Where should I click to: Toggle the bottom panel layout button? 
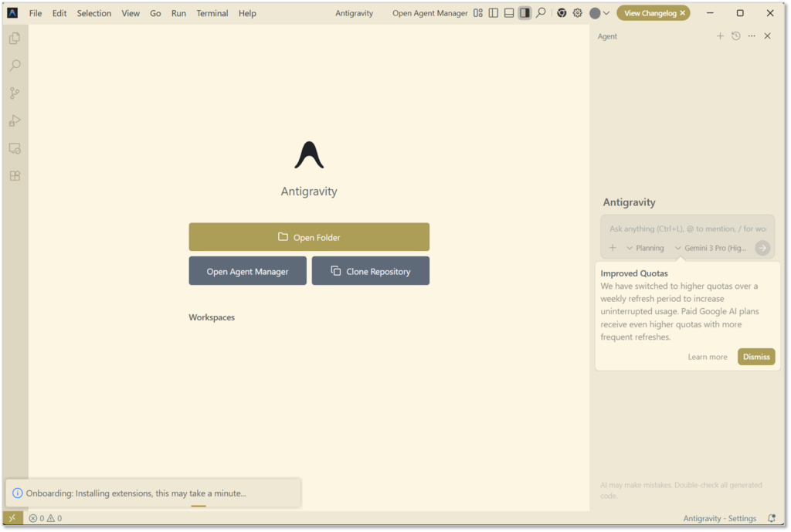pyautogui.click(x=509, y=13)
